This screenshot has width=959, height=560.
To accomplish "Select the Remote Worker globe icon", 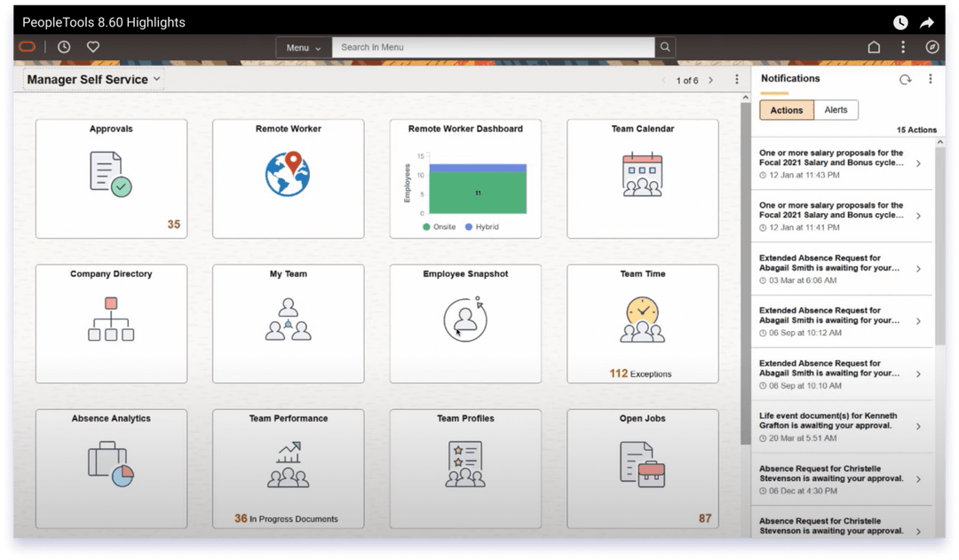I will 288,175.
